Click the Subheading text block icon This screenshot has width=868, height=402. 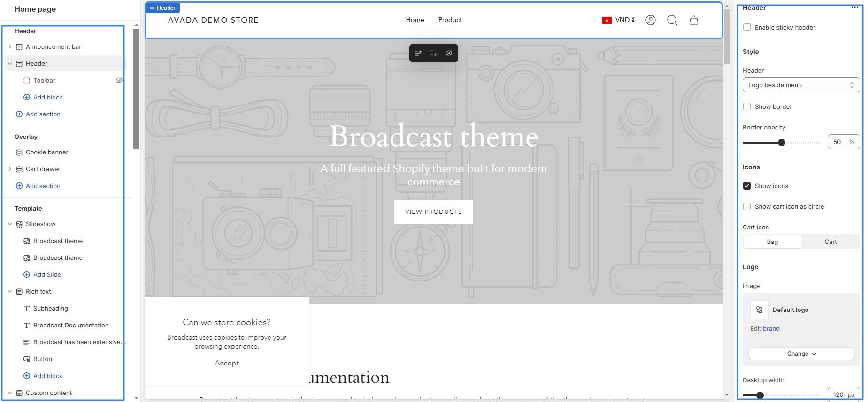point(27,309)
